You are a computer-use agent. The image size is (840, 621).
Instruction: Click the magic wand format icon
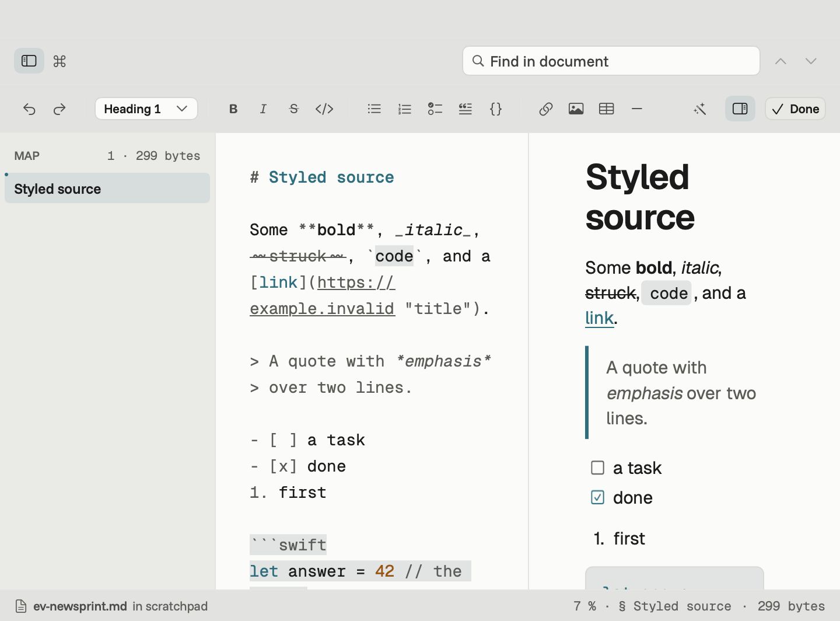tap(700, 109)
